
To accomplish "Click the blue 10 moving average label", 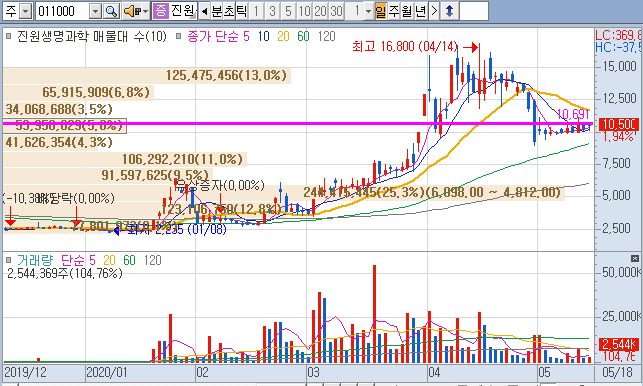I will pos(263,36).
